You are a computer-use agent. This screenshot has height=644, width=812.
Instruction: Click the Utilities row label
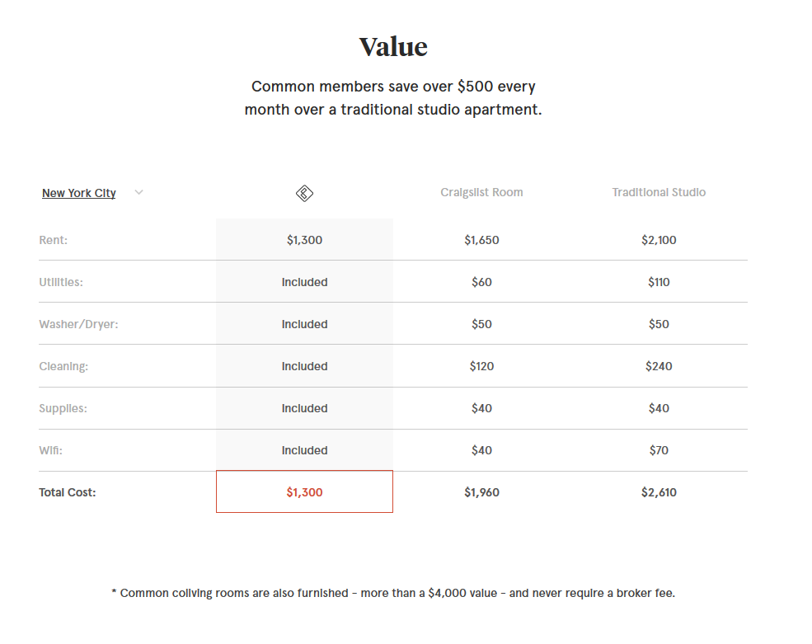tap(61, 282)
